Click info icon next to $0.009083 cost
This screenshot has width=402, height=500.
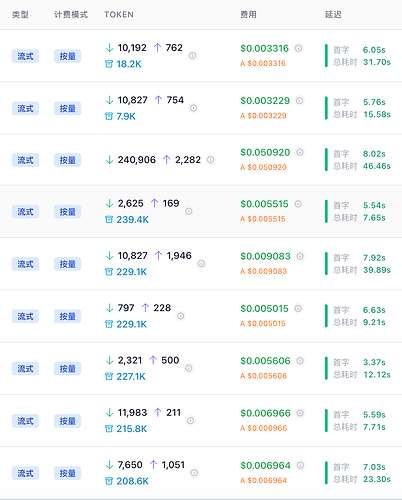tap(300, 256)
